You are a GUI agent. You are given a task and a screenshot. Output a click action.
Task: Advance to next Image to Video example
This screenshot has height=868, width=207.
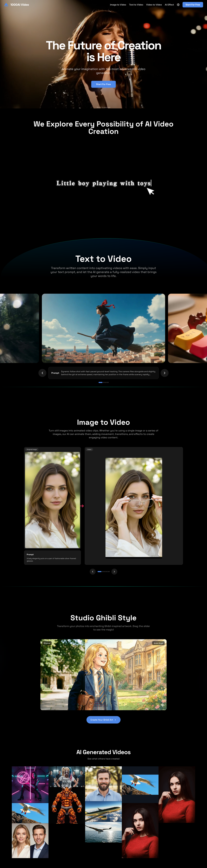point(114,572)
